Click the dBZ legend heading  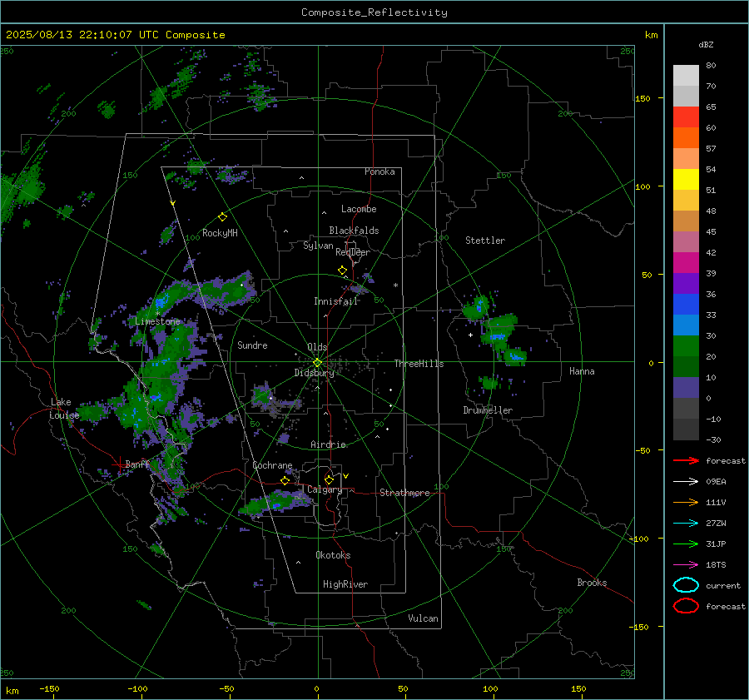[706, 44]
